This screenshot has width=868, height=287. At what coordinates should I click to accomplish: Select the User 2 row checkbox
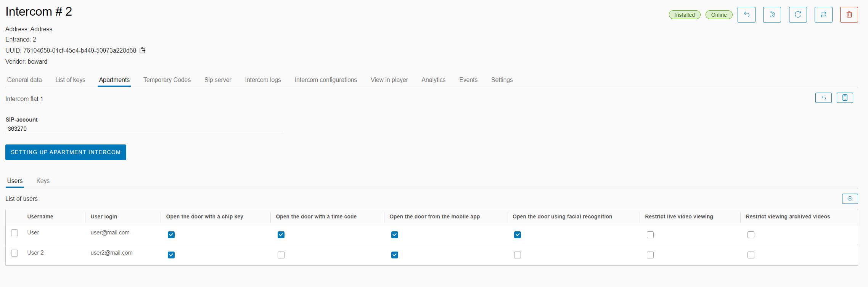pos(14,253)
